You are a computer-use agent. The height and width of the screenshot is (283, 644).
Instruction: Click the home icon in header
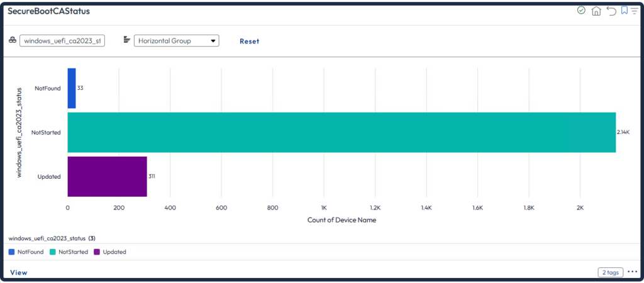click(596, 11)
